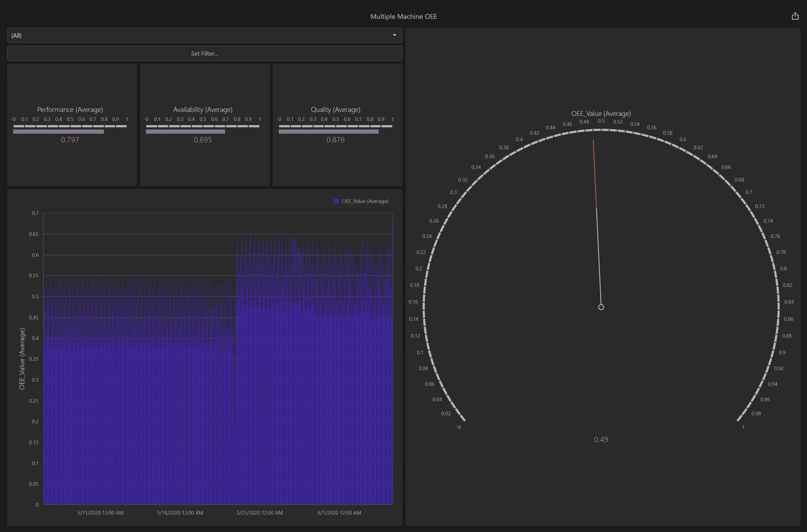Click the dropdown chevron next to (All)
The width and height of the screenshot is (807, 532).
coord(394,35)
